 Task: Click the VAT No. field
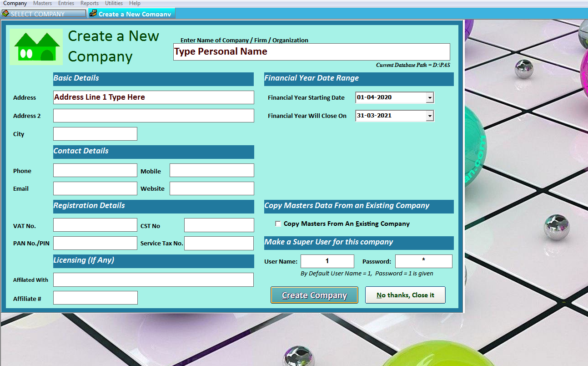95,224
